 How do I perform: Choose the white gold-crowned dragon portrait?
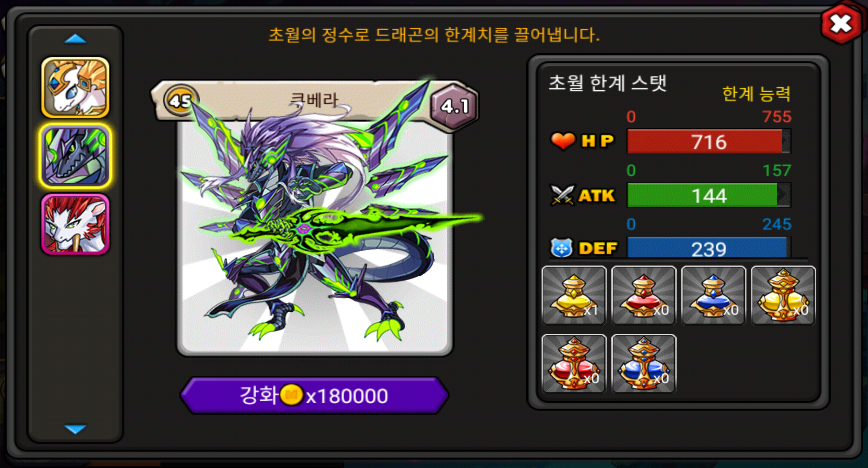coord(75,87)
